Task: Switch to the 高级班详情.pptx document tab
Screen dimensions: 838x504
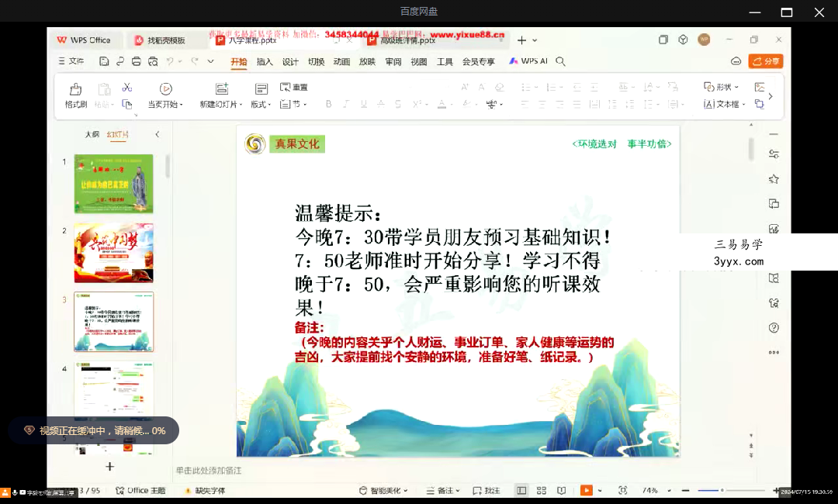Action: pos(435,40)
